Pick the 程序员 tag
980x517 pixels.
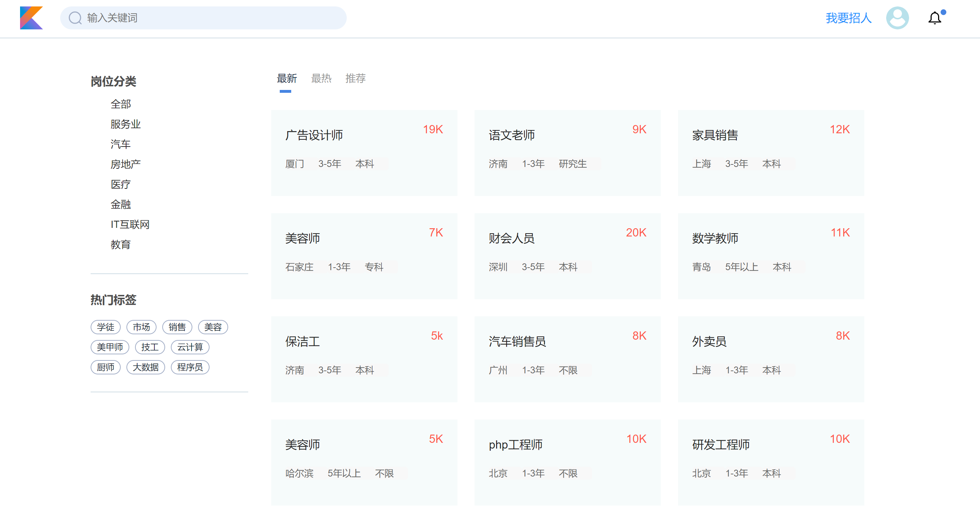point(190,367)
